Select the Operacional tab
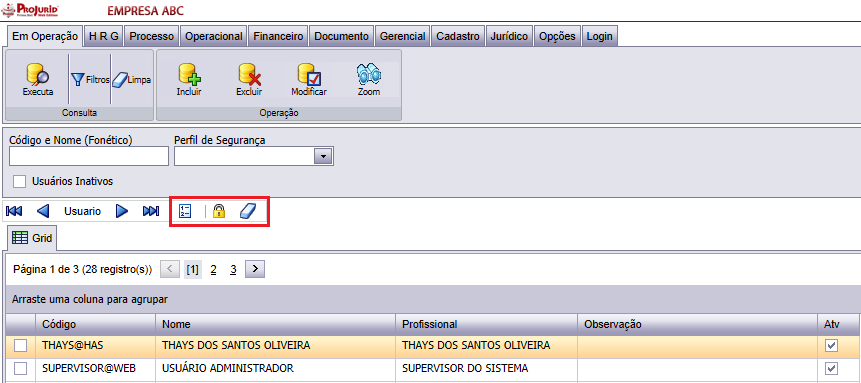This screenshot has width=861, height=383. 214,36
